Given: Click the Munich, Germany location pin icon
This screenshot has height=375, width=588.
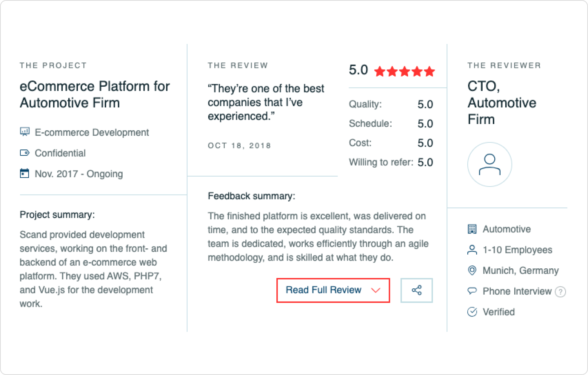Looking at the screenshot, I should pyautogui.click(x=472, y=271).
